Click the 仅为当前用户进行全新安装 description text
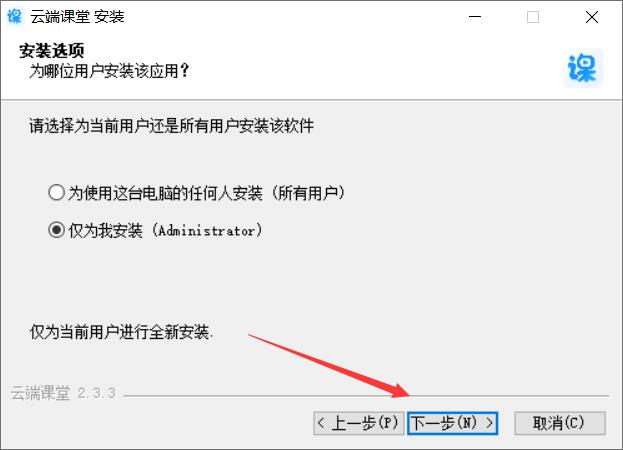 (121, 332)
